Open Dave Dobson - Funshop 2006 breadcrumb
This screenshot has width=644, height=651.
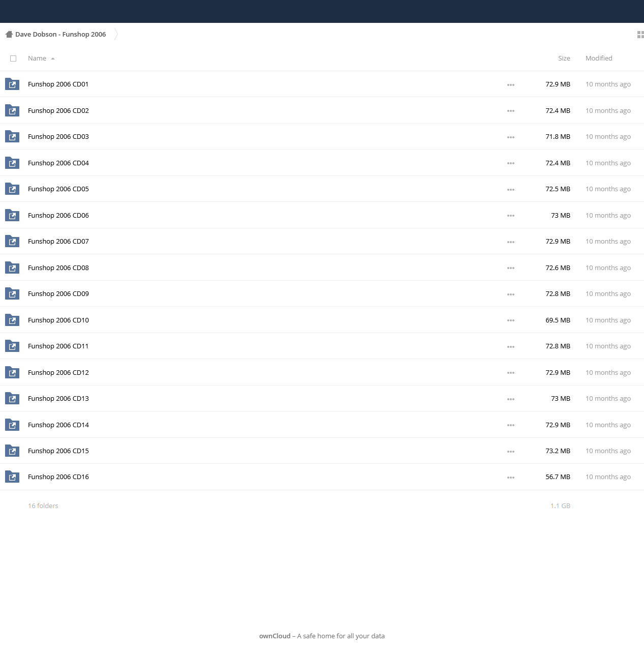click(x=60, y=35)
